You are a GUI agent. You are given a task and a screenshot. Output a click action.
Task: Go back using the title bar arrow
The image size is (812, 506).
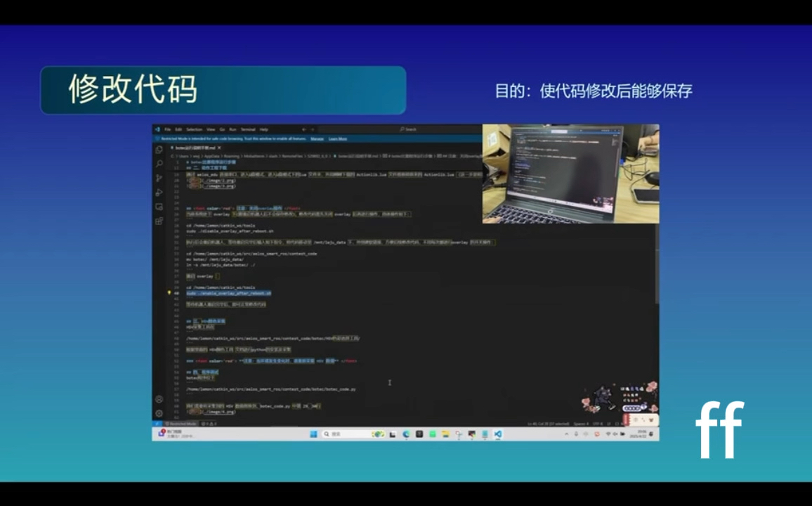(x=304, y=129)
